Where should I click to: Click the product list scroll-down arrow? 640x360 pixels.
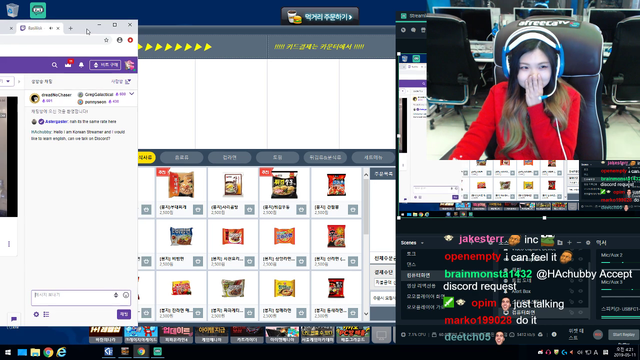click(x=366, y=313)
